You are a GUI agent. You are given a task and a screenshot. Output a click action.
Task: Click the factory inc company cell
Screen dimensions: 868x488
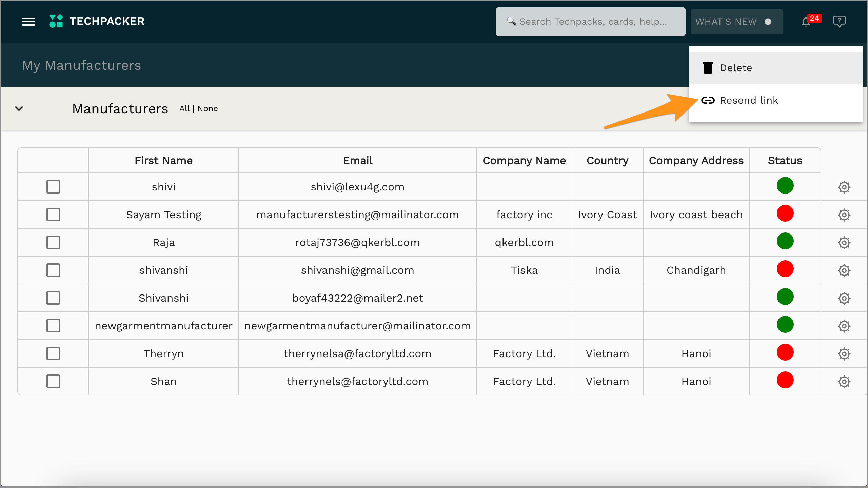524,215
